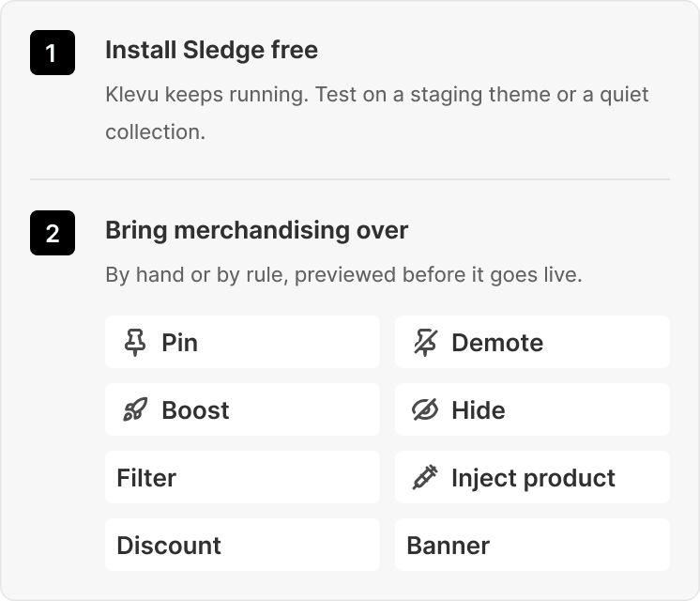
Task: Click the rocket icon beside Boost
Action: 135,409
